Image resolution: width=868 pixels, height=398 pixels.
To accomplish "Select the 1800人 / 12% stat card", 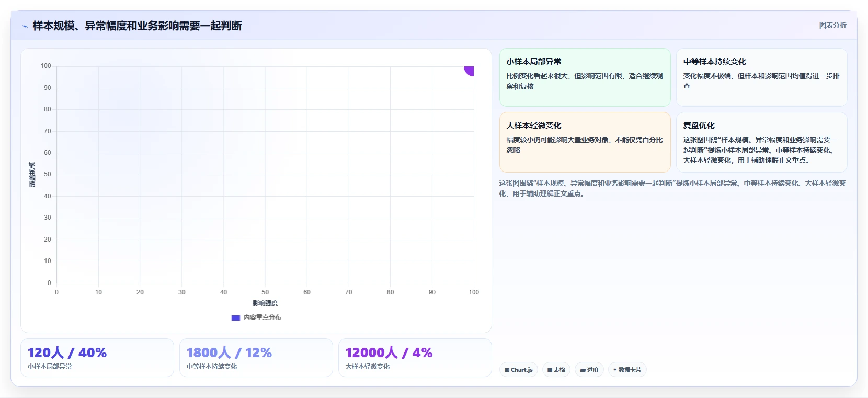I will (256, 358).
